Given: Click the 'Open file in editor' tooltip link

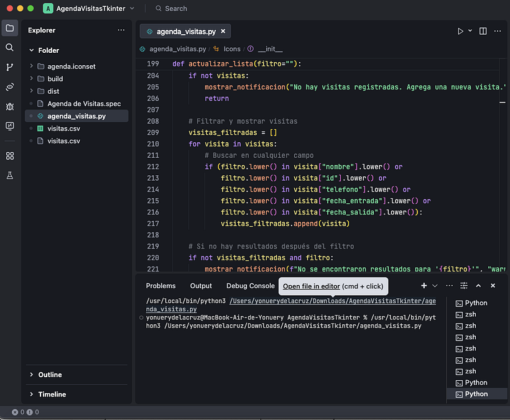Looking at the screenshot, I should [x=311, y=286].
